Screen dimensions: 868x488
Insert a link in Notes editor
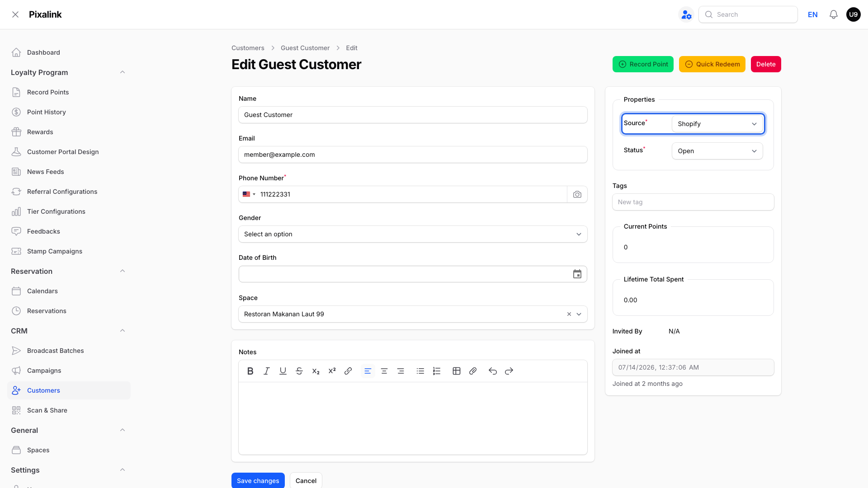348,371
